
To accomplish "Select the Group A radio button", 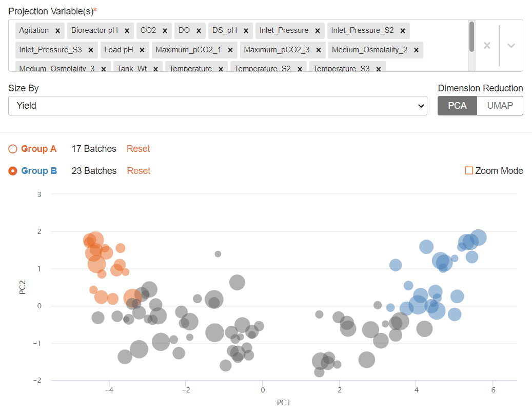I will 13,149.
